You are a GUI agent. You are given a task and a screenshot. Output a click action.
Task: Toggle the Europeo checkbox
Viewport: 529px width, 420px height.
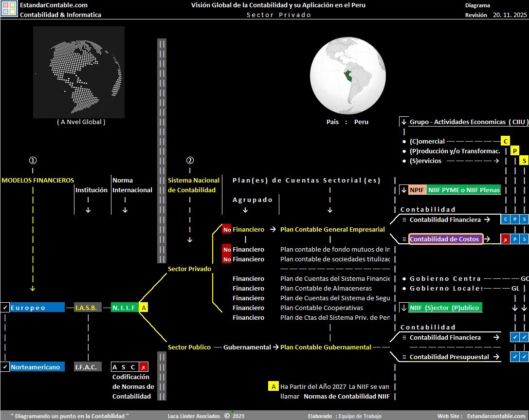tap(5, 308)
